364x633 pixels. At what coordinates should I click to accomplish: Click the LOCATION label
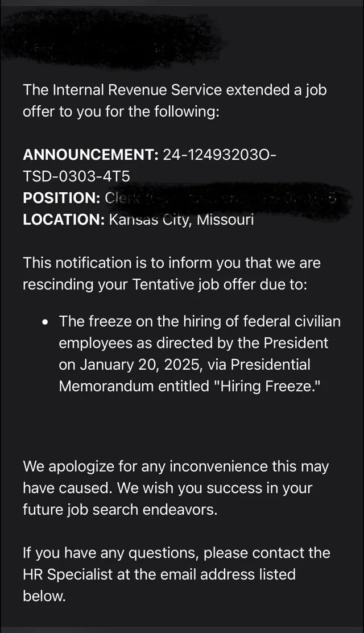click(x=62, y=220)
